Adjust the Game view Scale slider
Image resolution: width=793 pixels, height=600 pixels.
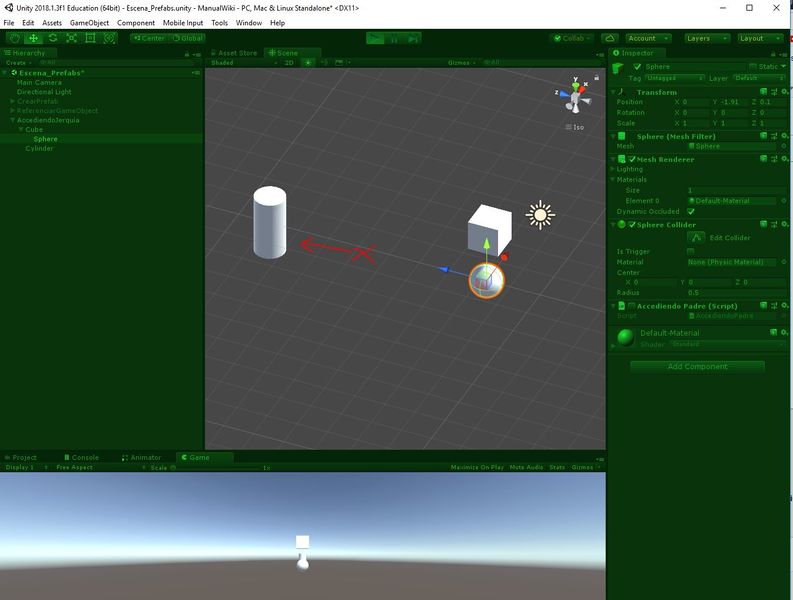pyautogui.click(x=216, y=468)
